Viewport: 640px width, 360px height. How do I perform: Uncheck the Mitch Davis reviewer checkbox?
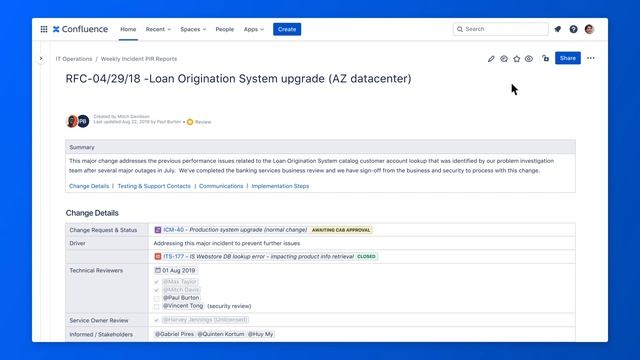pyautogui.click(x=156, y=290)
